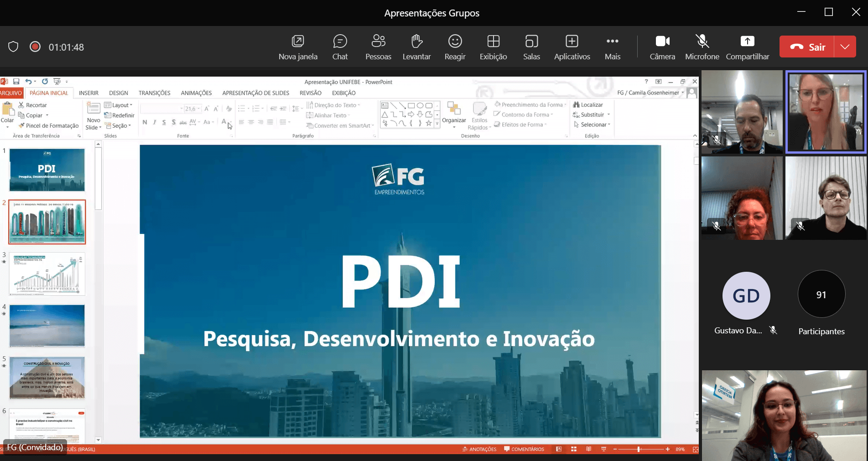Open Salas breakout rooms

coord(531,47)
